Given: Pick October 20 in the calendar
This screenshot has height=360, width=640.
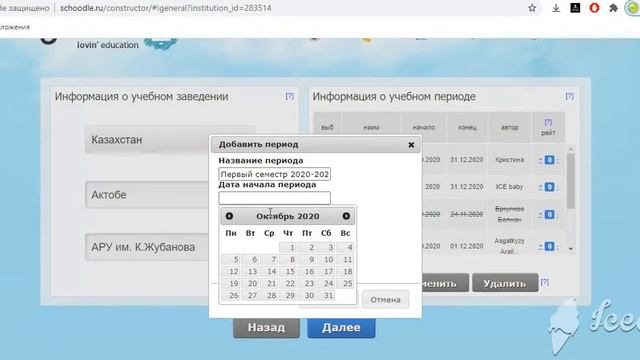Looking at the screenshot, I should [x=250, y=283].
